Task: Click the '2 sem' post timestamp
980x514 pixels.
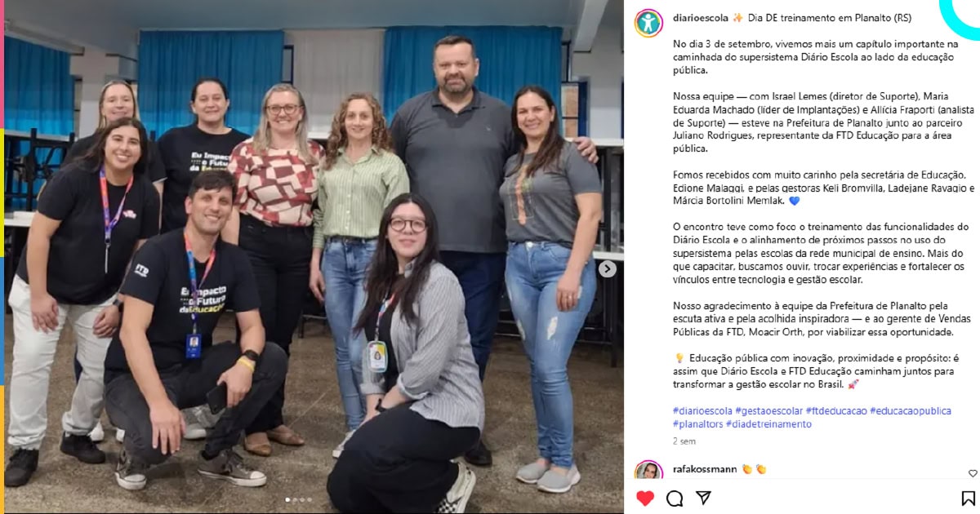Action: 684,441
